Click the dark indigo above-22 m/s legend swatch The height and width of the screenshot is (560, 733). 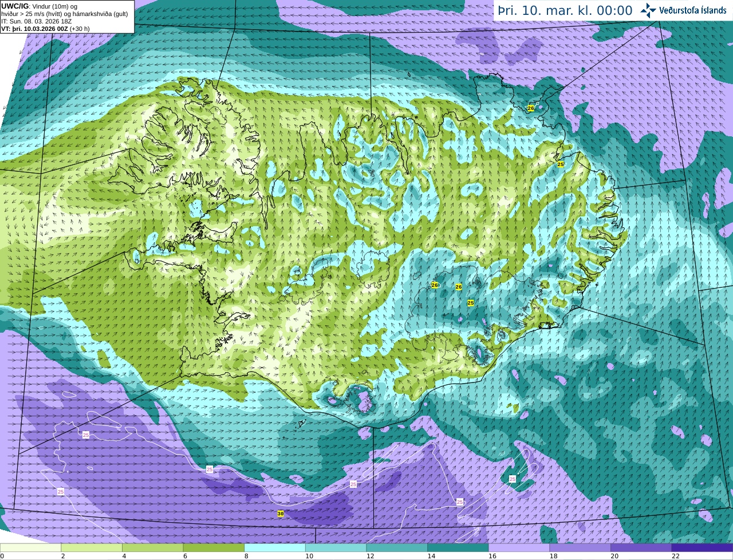(702, 547)
